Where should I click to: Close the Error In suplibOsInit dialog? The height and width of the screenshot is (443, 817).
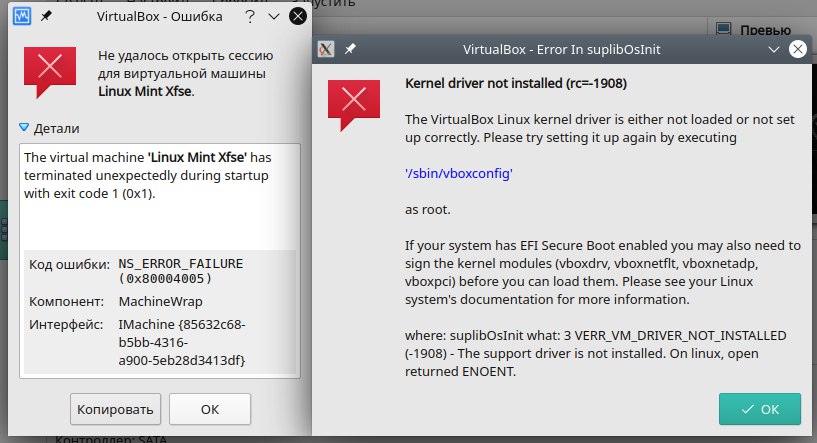point(798,50)
